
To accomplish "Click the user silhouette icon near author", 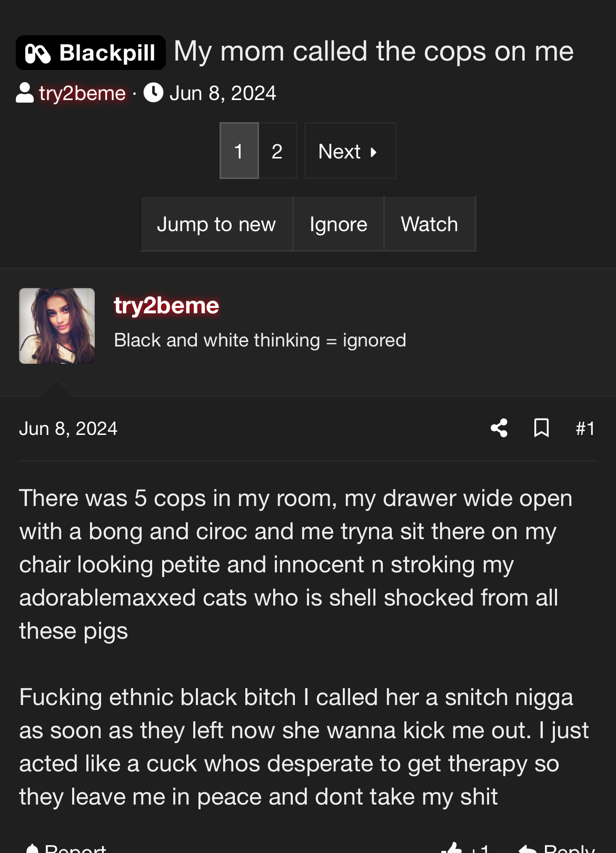I will [25, 93].
